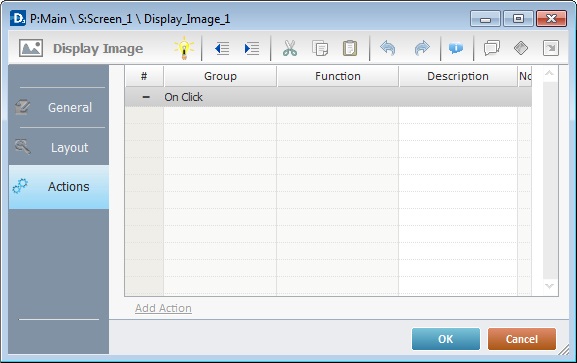Click the undo arrow icon
Viewport: 577px width, 363px height.
(x=388, y=48)
